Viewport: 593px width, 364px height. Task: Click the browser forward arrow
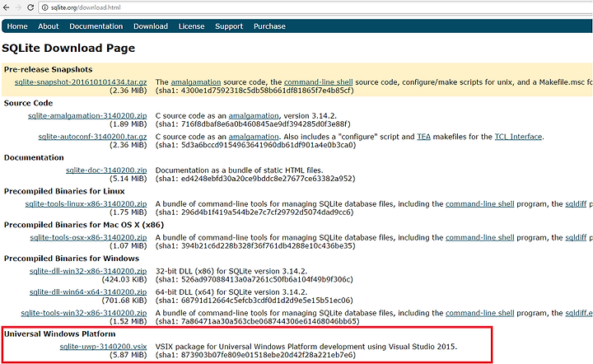pyautogui.click(x=18, y=7)
